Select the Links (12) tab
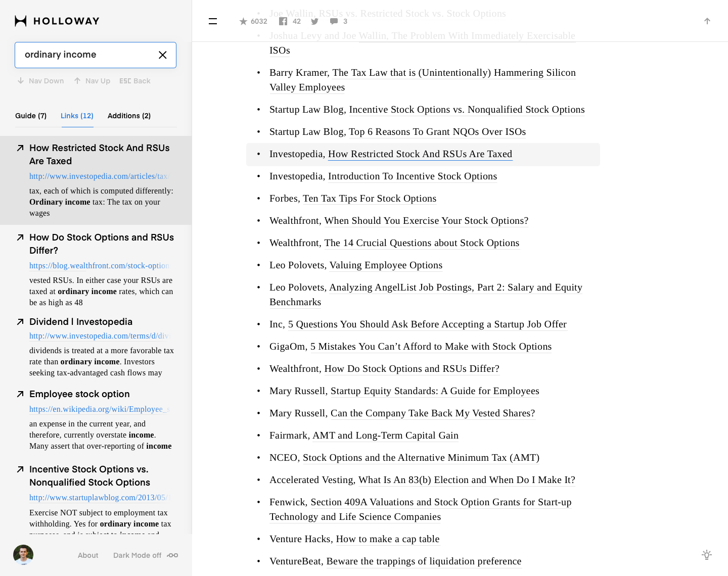Viewport: 728px width, 576px height. coord(77,116)
